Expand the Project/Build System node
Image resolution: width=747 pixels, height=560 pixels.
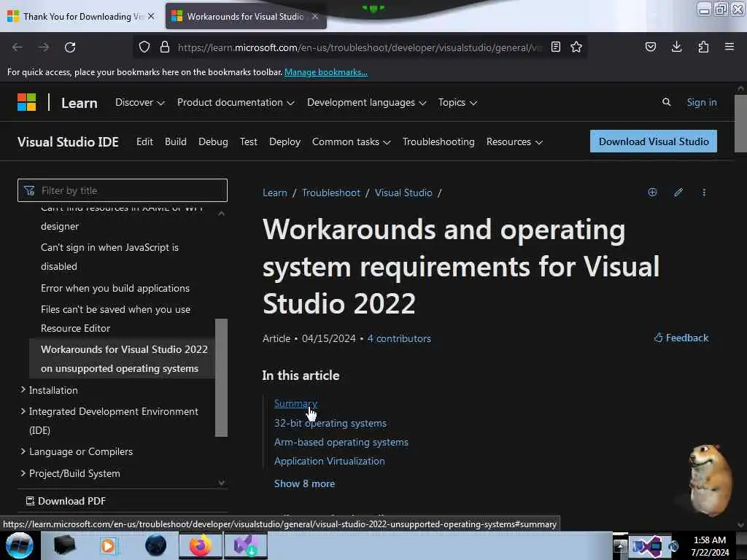pos(23,472)
